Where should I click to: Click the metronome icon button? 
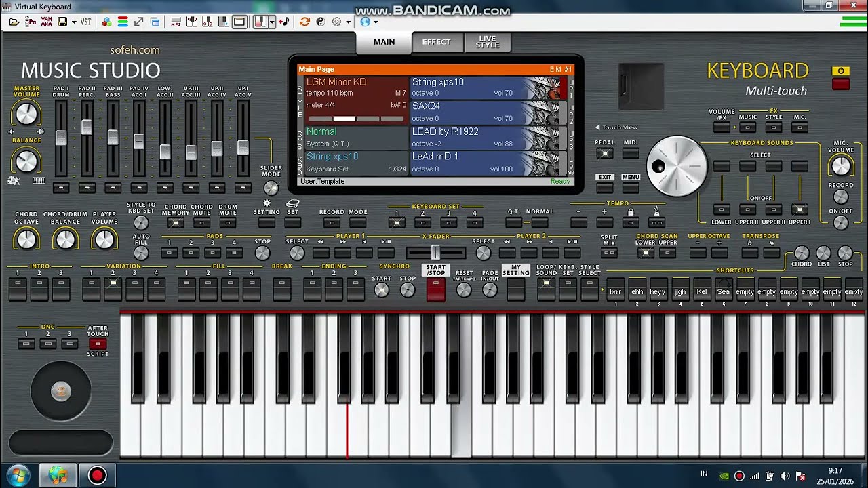coord(656,222)
